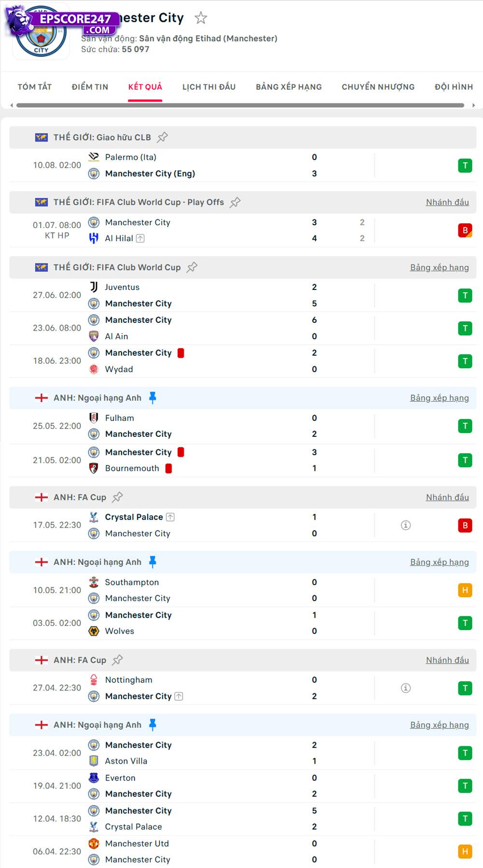The image size is (483, 868).
Task: Click the green T result badge for Palermo match
Action: point(465,165)
